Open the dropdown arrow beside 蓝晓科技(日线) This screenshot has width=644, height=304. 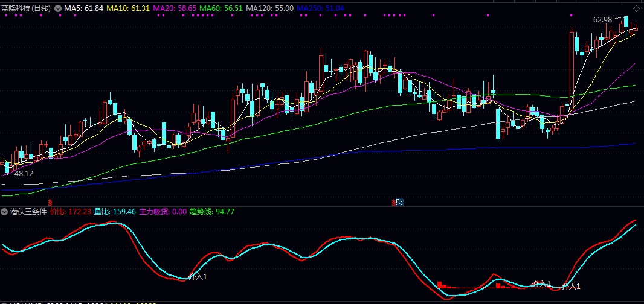[58, 8]
